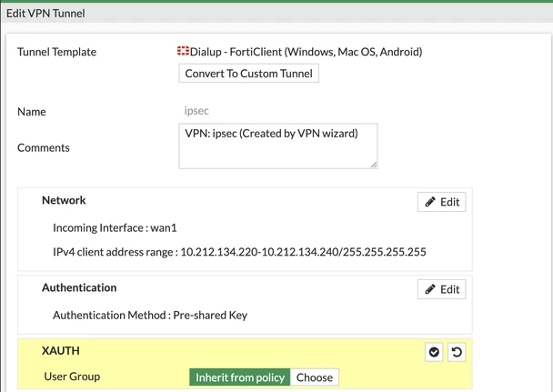The width and height of the screenshot is (553, 392).
Task: Click the Incoming Interface wan1 line
Action: (115, 228)
